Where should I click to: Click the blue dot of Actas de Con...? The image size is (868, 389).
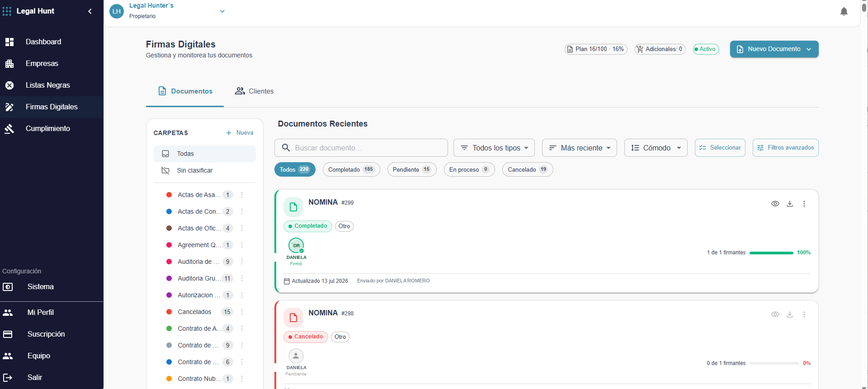(169, 211)
